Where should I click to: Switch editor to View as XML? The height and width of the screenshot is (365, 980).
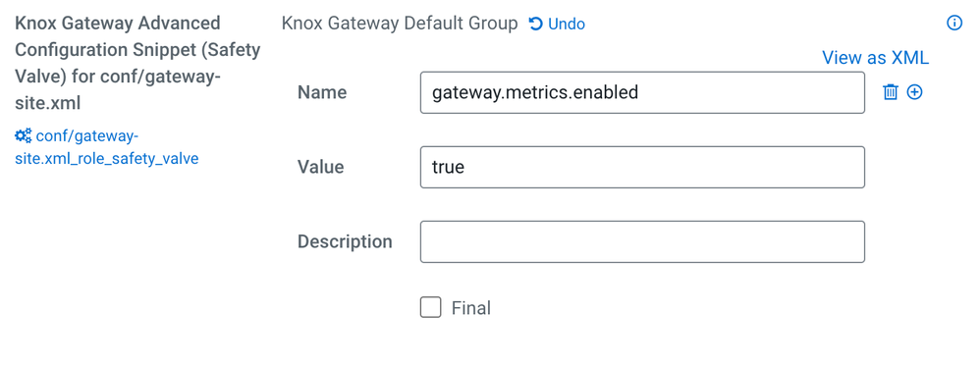coord(875,58)
